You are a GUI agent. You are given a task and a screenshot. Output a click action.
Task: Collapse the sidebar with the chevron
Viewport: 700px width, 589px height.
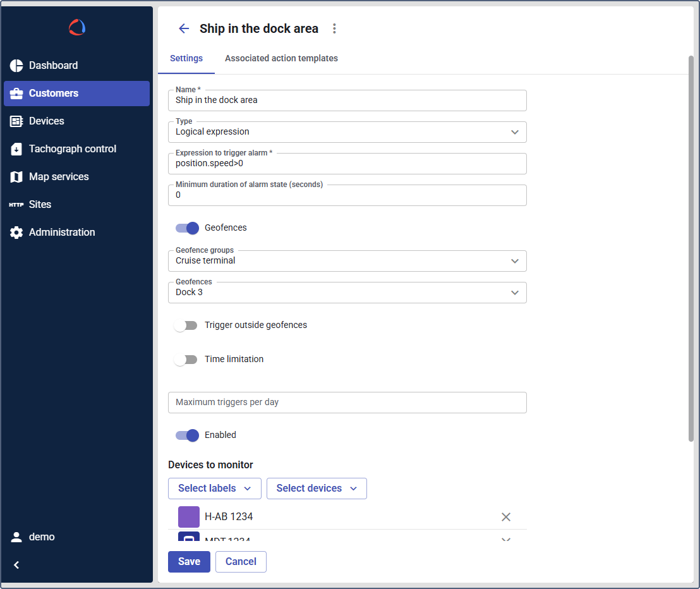(x=17, y=565)
